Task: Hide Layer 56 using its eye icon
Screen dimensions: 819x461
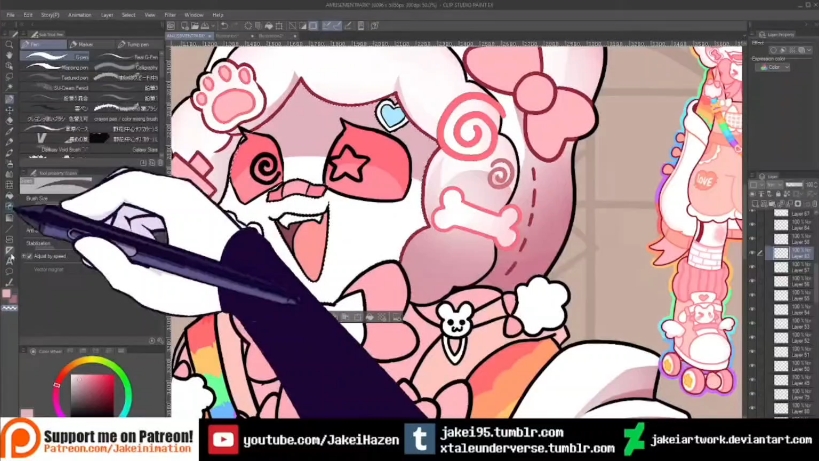Action: (x=752, y=280)
